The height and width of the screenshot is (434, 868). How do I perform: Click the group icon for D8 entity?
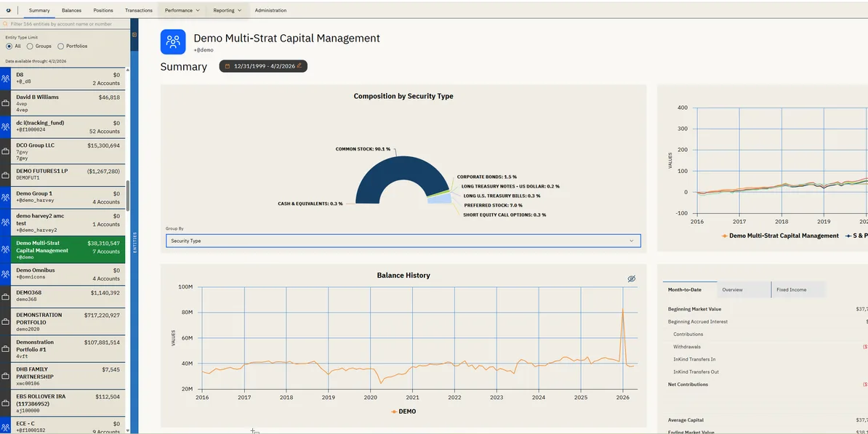tap(6, 79)
